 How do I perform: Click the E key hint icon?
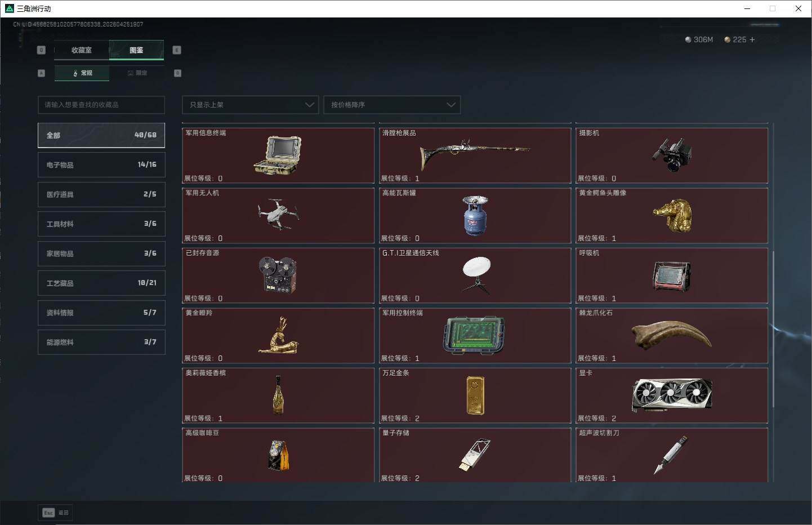tap(177, 50)
